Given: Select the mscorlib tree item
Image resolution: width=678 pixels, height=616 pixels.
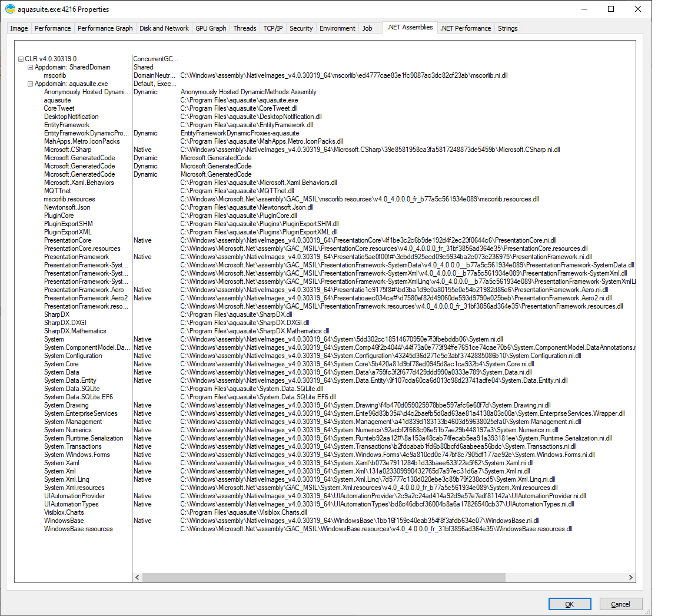Looking at the screenshot, I should 55,76.
